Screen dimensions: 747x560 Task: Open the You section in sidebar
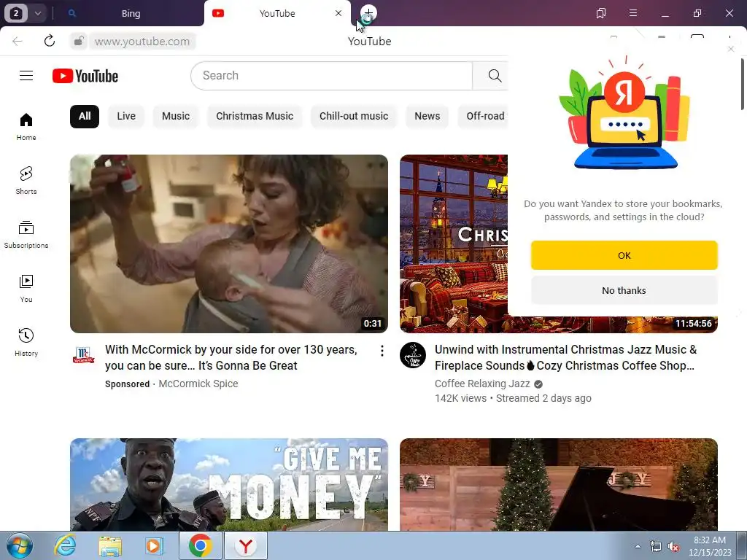[x=26, y=289]
